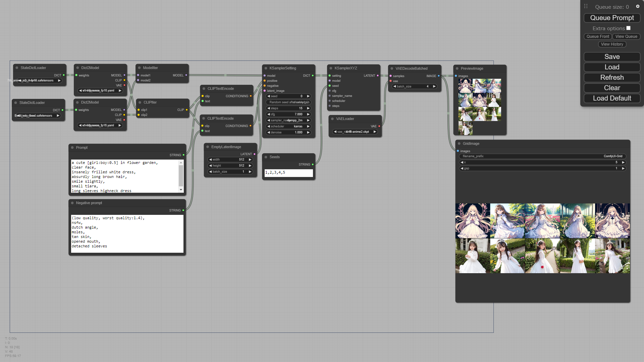The width and height of the screenshot is (644, 362).
Task: Collapse the VAELoader node title dot
Action: click(332, 119)
